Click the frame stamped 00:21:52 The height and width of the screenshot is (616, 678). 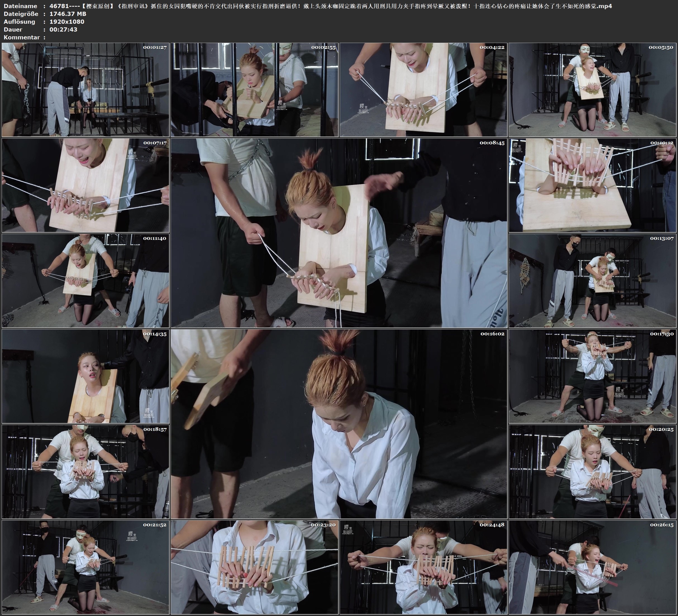[x=85, y=567]
